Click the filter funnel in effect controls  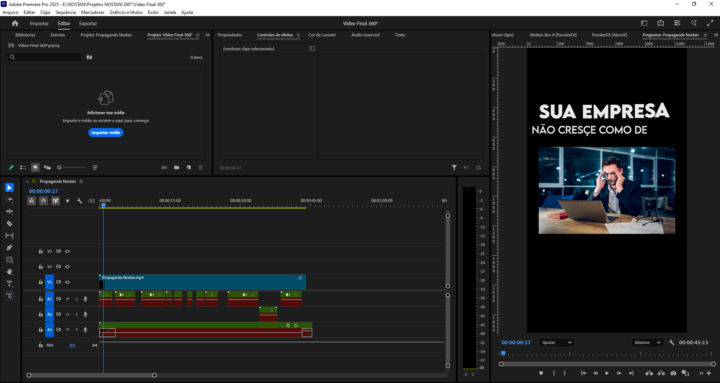click(454, 168)
